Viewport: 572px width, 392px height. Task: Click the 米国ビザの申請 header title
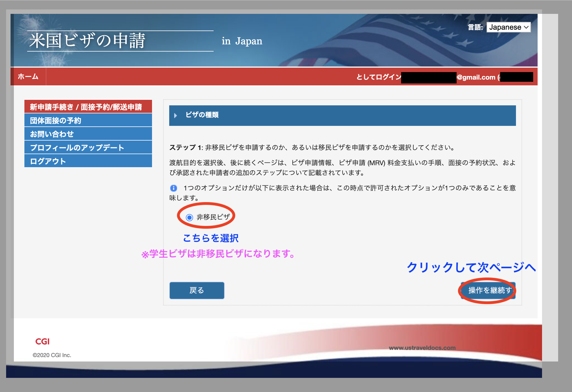(87, 41)
